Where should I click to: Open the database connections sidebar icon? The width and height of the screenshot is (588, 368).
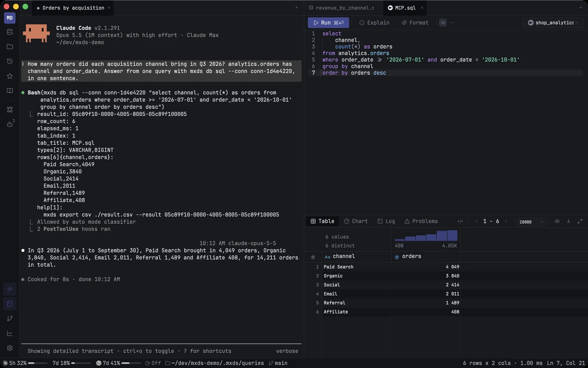click(10, 32)
